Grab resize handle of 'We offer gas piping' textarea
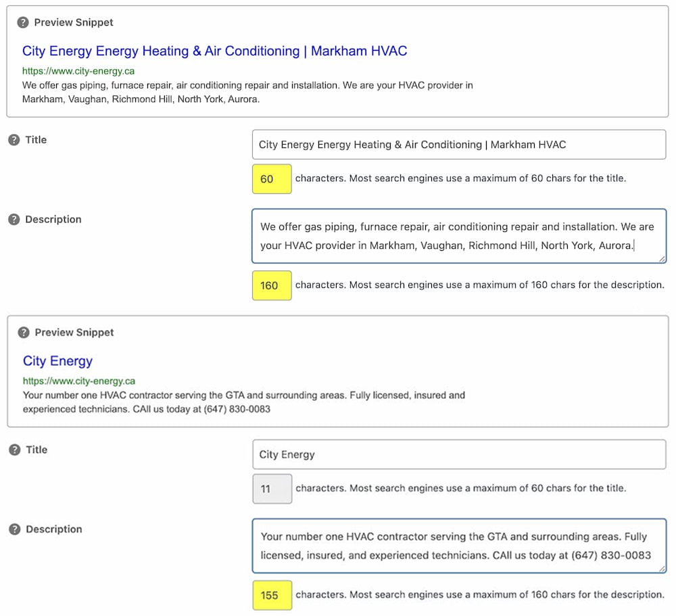 pos(662,259)
